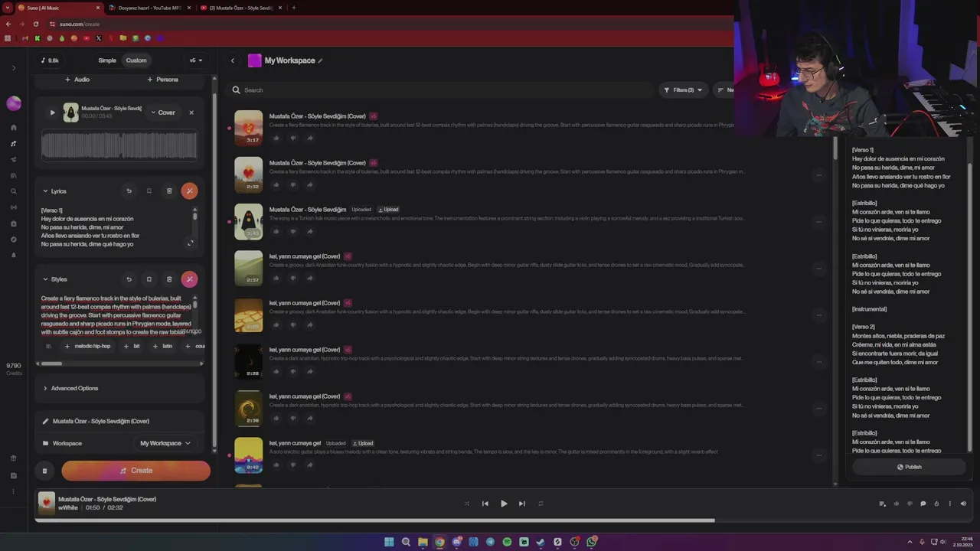Image resolution: width=980 pixels, height=551 pixels.
Task: Clear Styles using its trash icon
Action: (169, 279)
